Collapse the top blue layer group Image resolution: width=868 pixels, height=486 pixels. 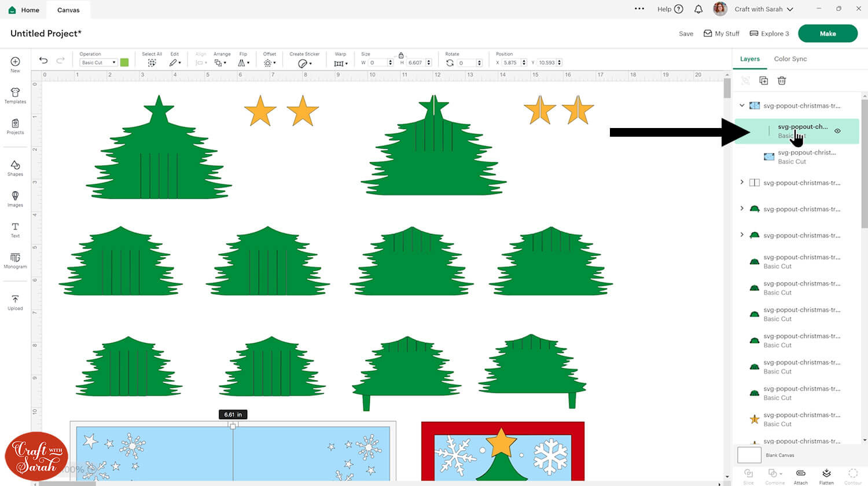pos(742,105)
